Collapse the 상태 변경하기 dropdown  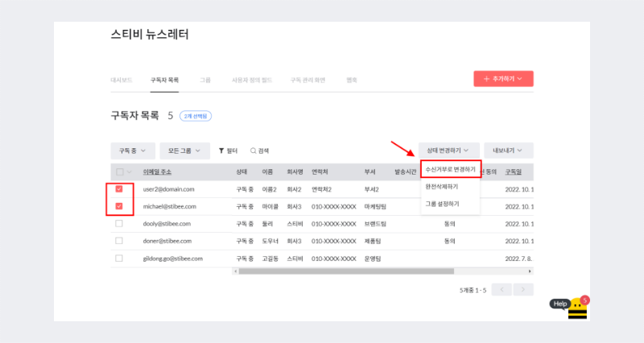tap(448, 151)
